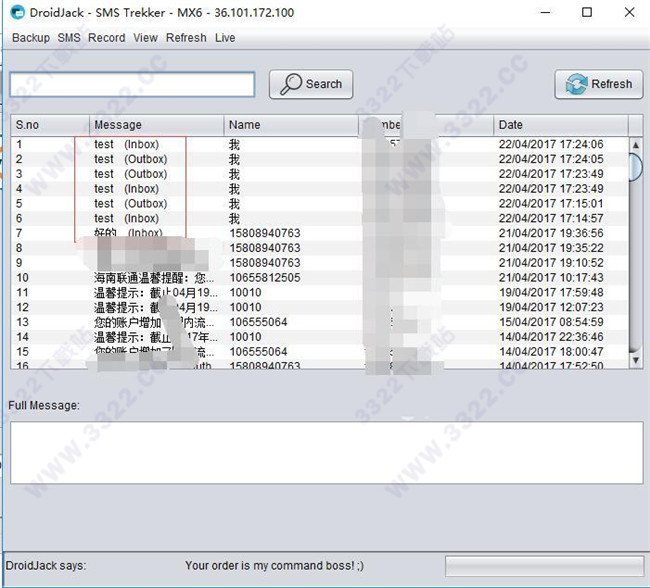Select the date cell 19/04/2017 12:07:23
Screen dimensions: 650x588
point(551,307)
